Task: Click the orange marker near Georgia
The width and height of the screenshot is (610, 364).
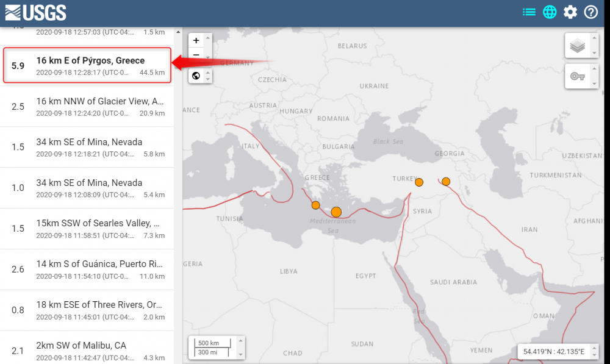Action: [446, 181]
